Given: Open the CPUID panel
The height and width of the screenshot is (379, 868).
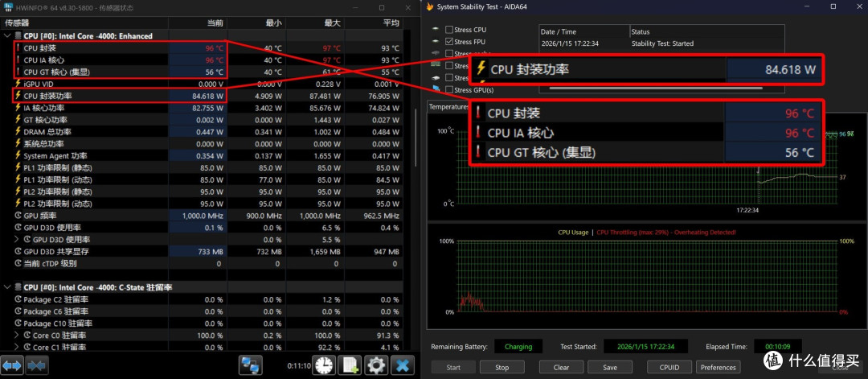Looking at the screenshot, I should [669, 368].
